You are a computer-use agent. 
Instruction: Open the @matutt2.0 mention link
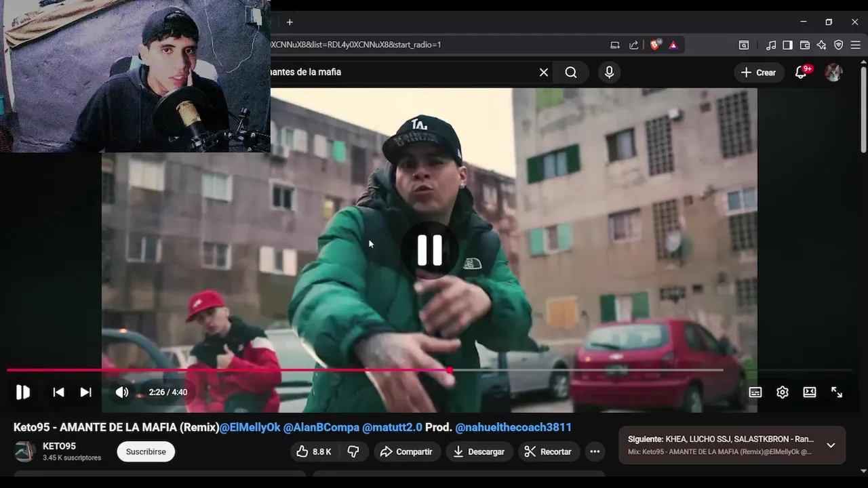click(392, 427)
